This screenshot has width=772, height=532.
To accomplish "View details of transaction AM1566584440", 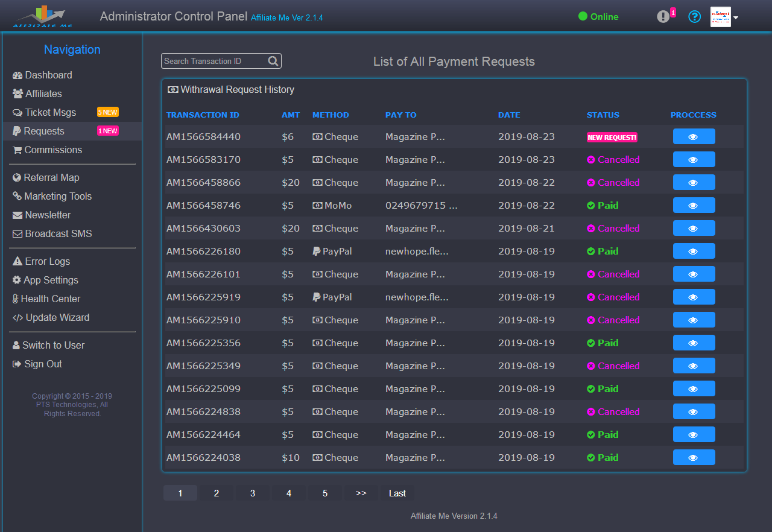I will (x=694, y=137).
